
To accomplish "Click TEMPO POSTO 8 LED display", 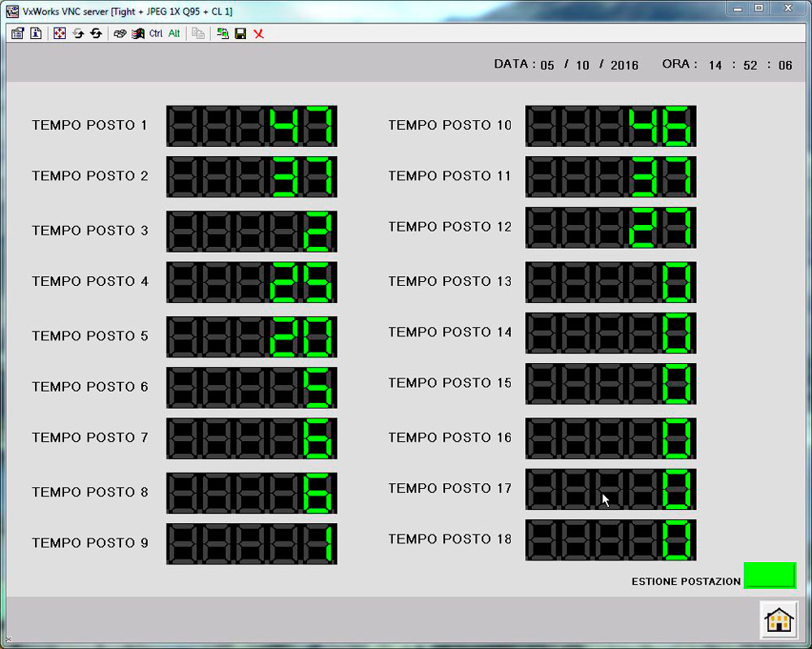I will point(252,492).
